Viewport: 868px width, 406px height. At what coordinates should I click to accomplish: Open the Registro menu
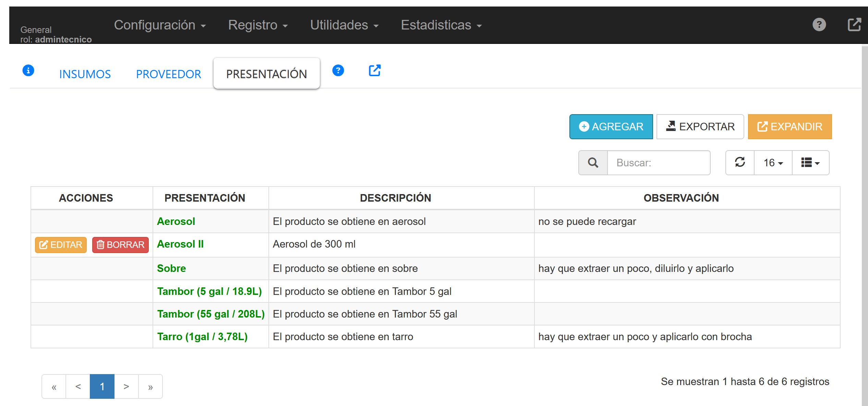(x=258, y=25)
